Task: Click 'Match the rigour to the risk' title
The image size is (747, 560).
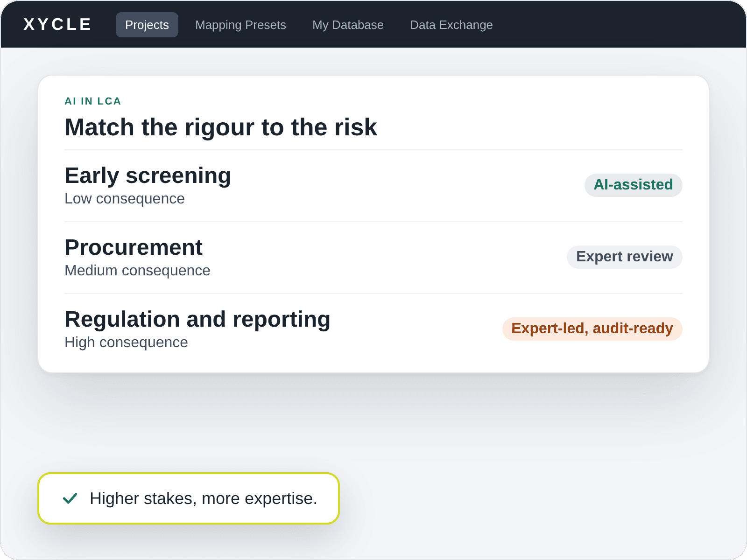Action: click(x=221, y=127)
